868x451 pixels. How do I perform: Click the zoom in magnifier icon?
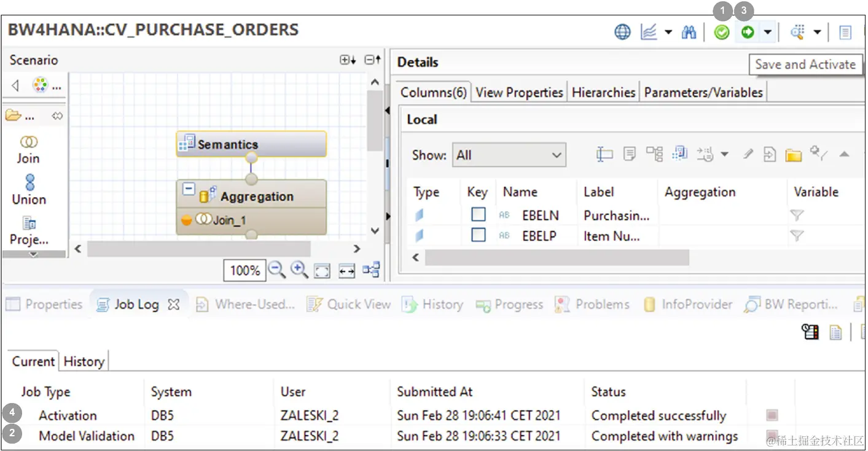[299, 270]
